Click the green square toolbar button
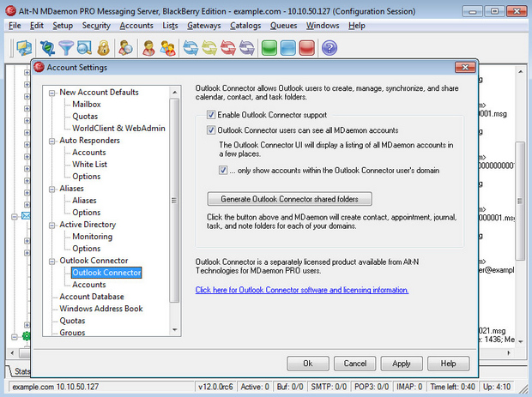The image size is (532, 397). (x=269, y=48)
